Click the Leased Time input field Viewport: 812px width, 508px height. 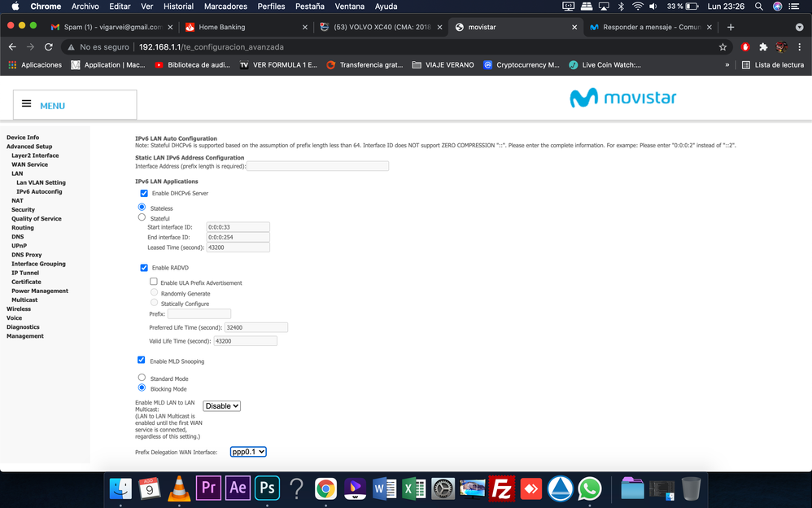coord(238,247)
